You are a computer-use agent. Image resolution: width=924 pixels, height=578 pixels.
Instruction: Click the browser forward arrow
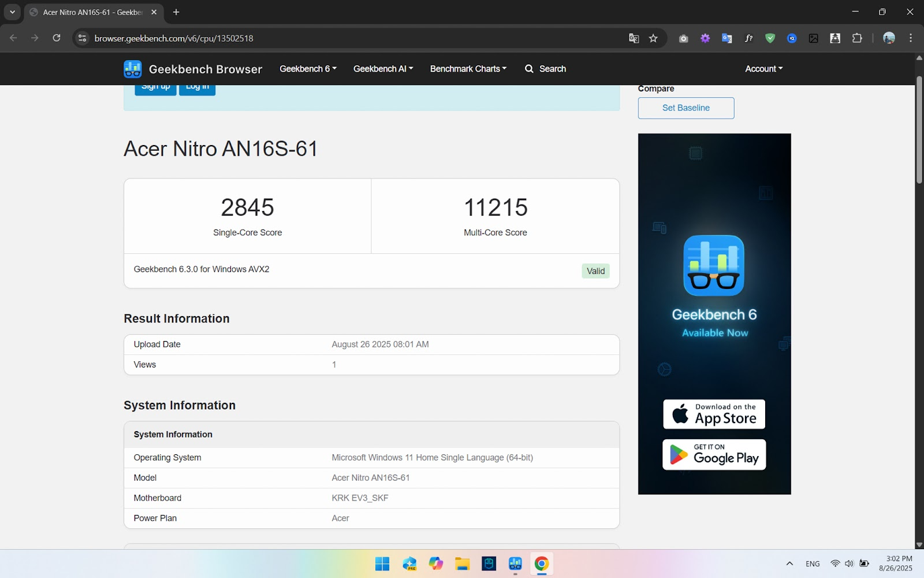(x=35, y=38)
